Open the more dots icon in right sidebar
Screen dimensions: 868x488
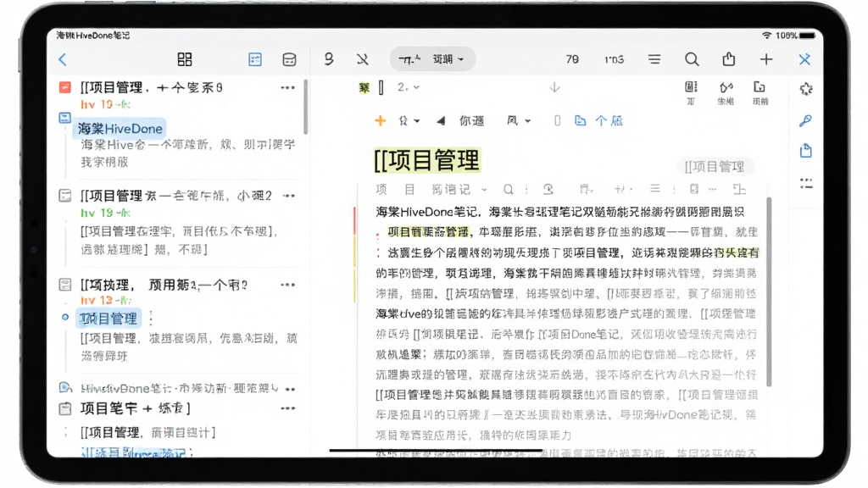(806, 183)
